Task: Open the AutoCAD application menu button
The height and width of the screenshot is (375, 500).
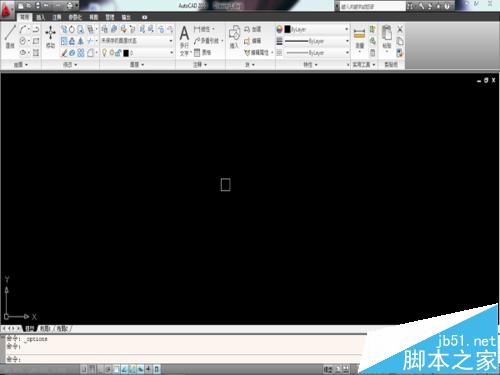Action: pyautogui.click(x=7, y=9)
